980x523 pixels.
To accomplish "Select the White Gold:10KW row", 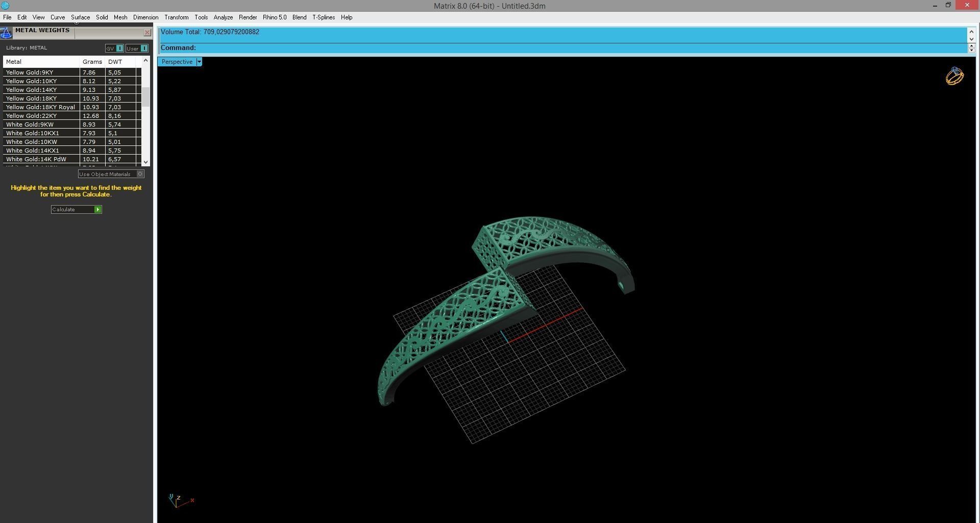I will [x=72, y=142].
